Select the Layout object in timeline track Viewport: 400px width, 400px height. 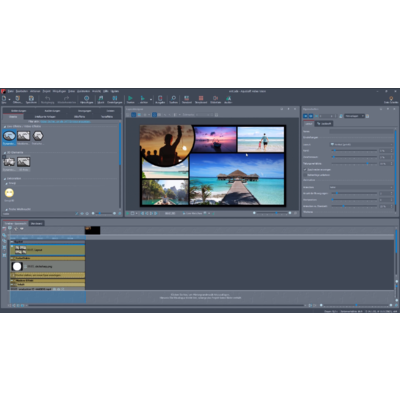click(x=47, y=250)
